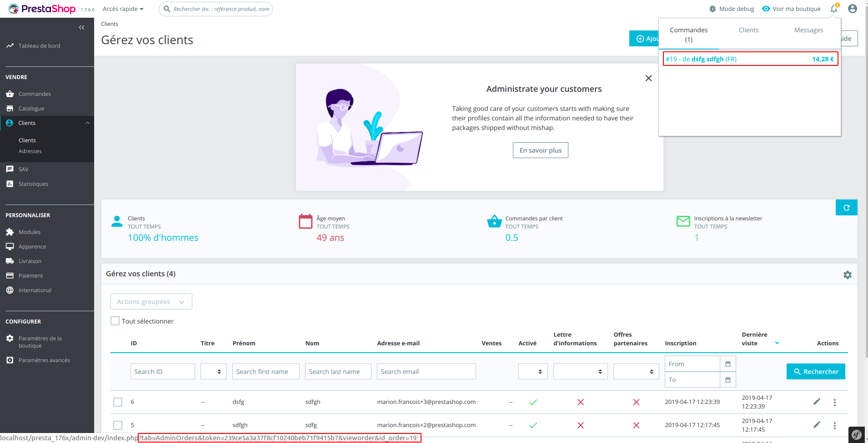The width and height of the screenshot is (868, 443).
Task: Collapse the sidebar with the double chevron
Action: click(82, 27)
